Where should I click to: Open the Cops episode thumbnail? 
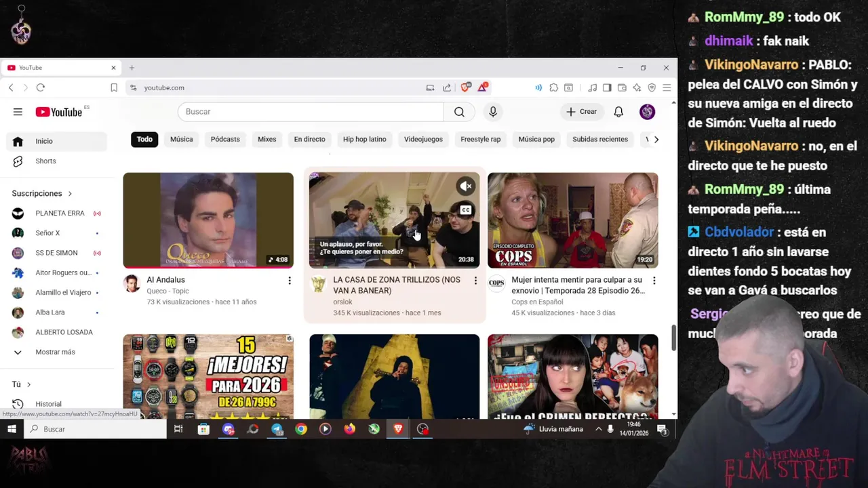pyautogui.click(x=572, y=220)
